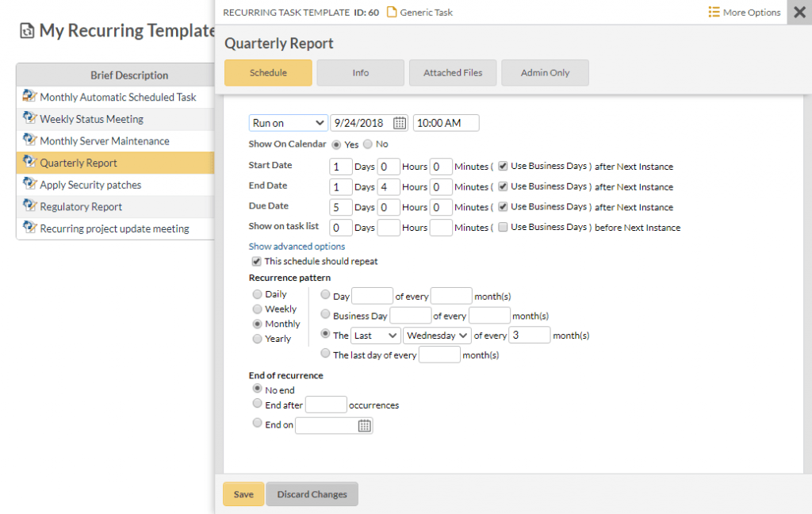Viewport: 812px width, 514px height.
Task: Open the Run on dropdown
Action: [x=288, y=122]
